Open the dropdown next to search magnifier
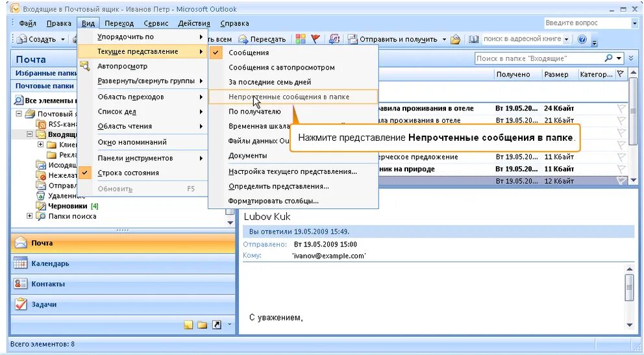This screenshot has height=355, width=644. pyautogui.click(x=619, y=58)
